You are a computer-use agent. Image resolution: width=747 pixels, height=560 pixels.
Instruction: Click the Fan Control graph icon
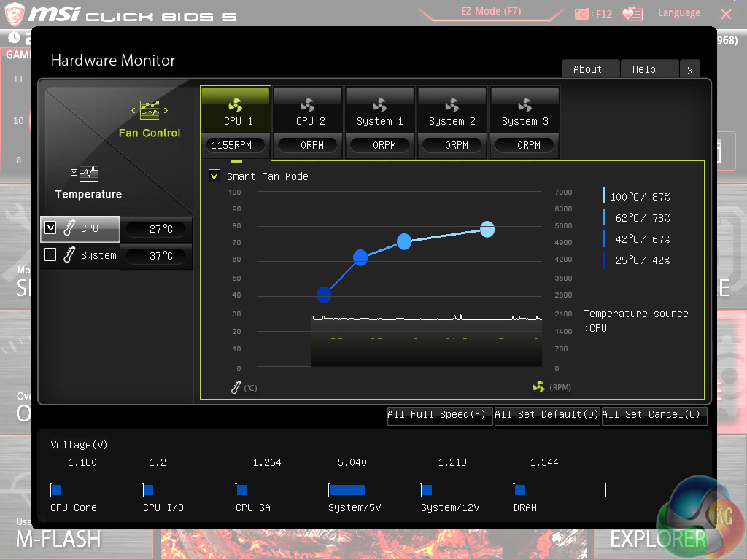(150, 110)
